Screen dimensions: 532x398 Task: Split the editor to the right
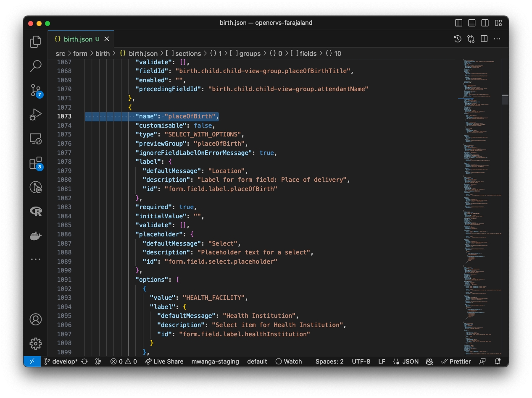(x=484, y=39)
